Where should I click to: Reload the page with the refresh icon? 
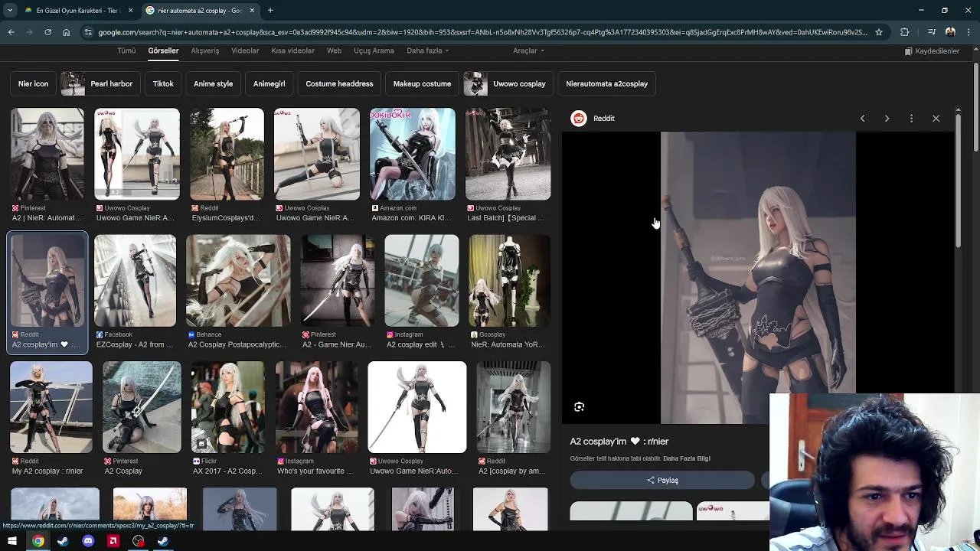[x=47, y=32]
